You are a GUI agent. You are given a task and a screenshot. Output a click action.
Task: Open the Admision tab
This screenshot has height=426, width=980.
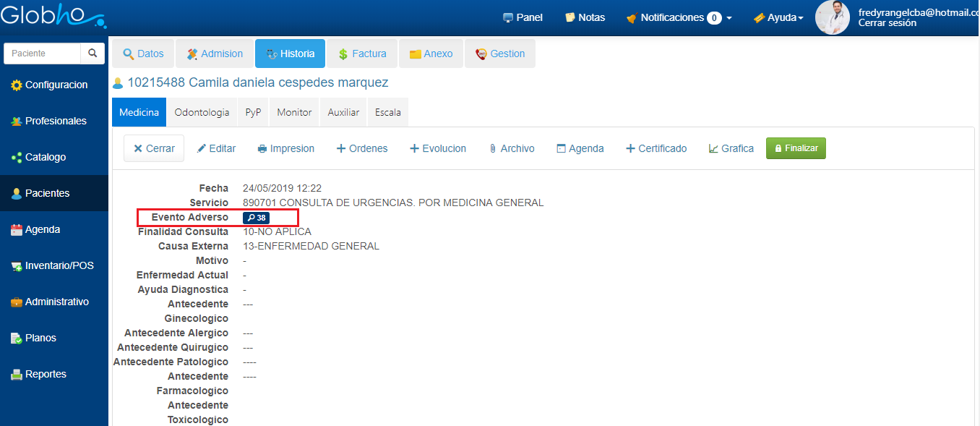[215, 54]
